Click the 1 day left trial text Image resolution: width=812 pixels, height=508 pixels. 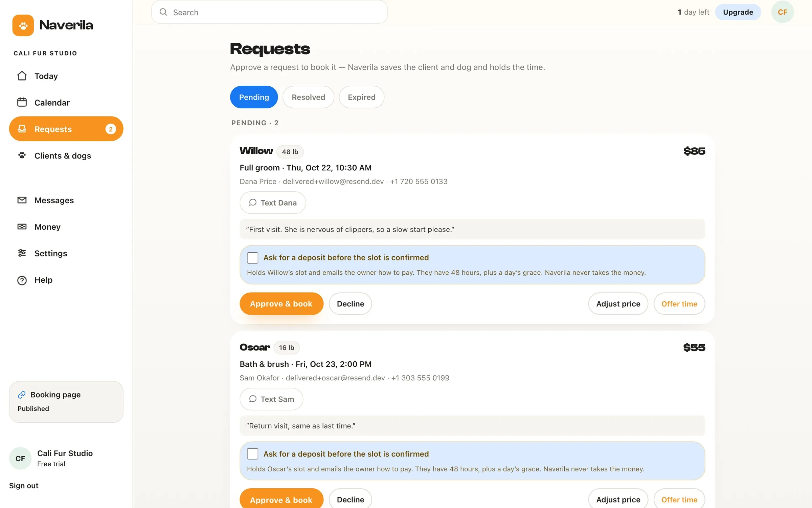click(x=693, y=12)
